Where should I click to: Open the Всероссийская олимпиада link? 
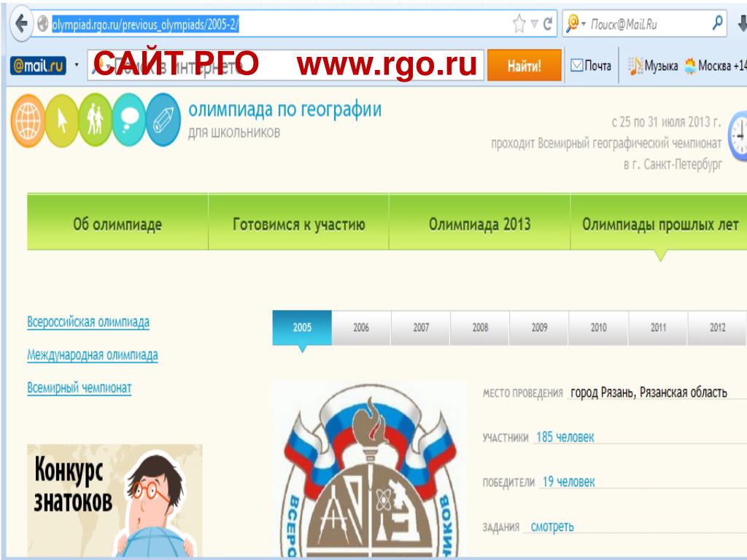click(88, 322)
